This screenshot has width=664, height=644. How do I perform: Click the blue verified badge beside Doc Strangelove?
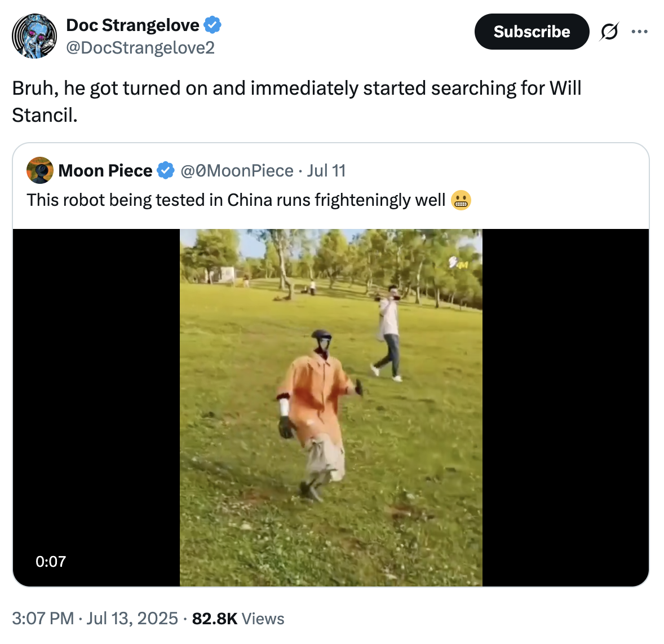[x=213, y=25]
